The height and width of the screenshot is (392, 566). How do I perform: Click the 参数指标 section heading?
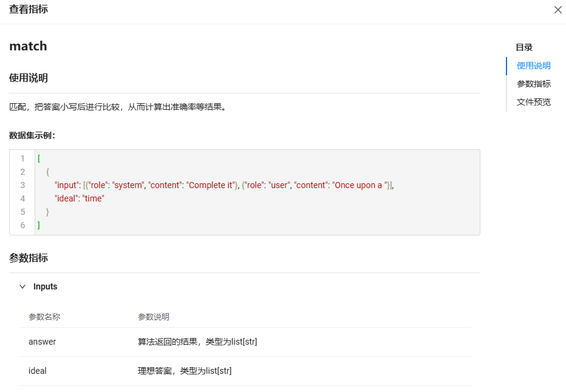click(x=29, y=258)
